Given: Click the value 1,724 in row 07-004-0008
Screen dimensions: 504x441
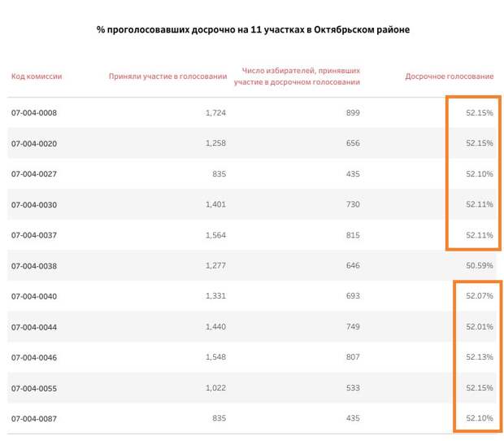Looking at the screenshot, I should point(215,113).
